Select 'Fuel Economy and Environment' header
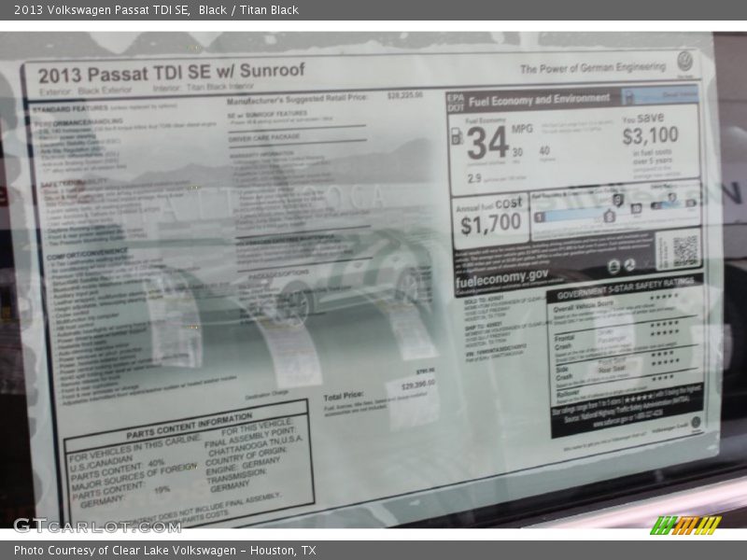Viewport: 747px width, 560px height. click(x=539, y=100)
